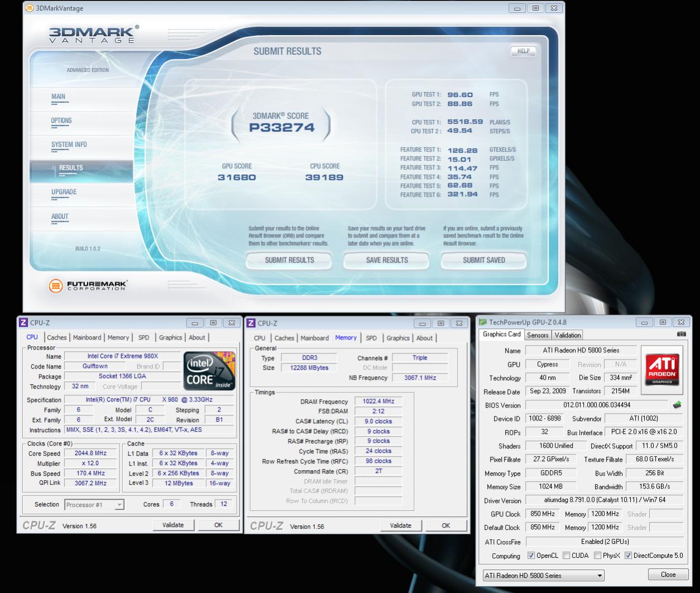Click the 3DMark score P33274

tap(281, 127)
